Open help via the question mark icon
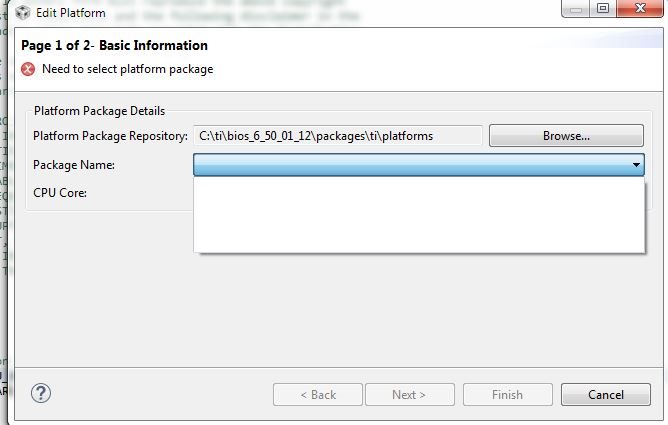Screen dimensions: 668x425 41,393
